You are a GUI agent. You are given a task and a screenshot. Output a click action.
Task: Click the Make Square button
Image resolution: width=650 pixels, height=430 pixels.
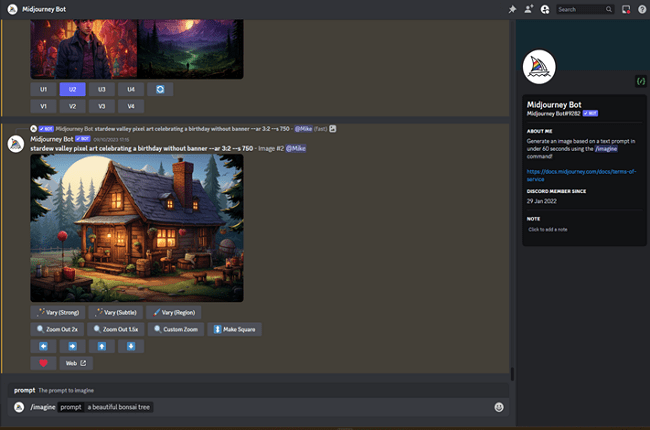coord(234,329)
